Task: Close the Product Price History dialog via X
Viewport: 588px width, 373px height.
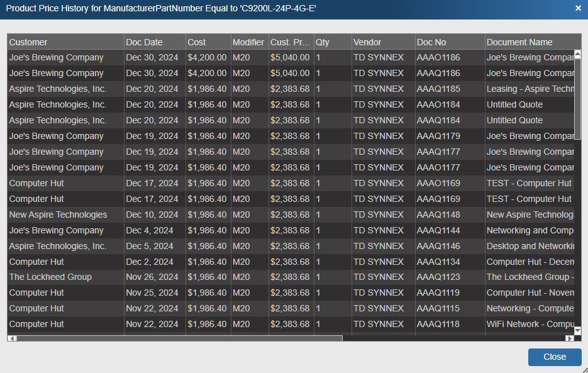Action: pos(578,8)
